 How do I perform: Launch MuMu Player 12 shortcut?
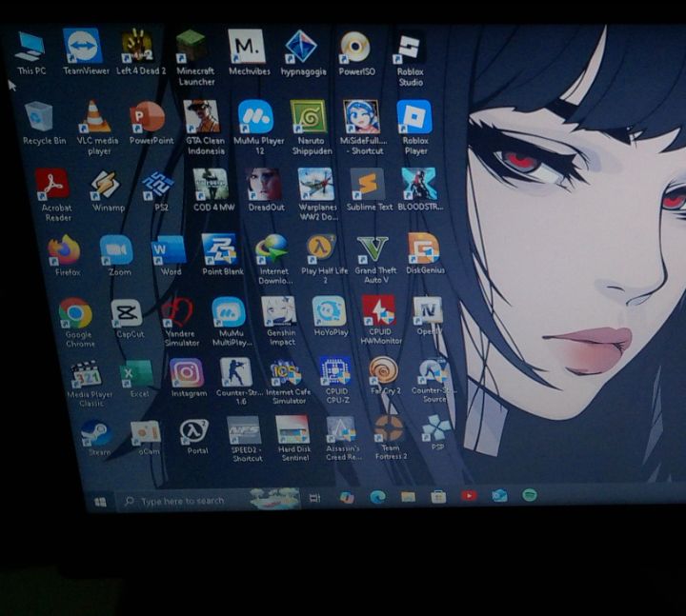point(258,128)
